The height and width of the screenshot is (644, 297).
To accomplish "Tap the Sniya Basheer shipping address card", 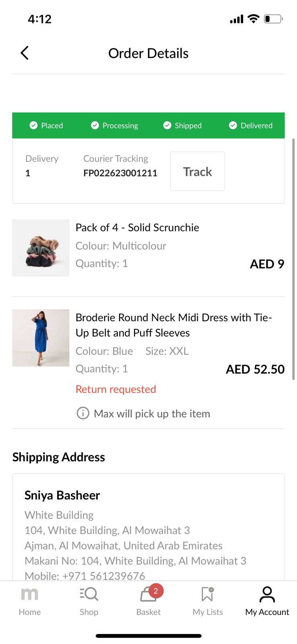I will pos(148,531).
